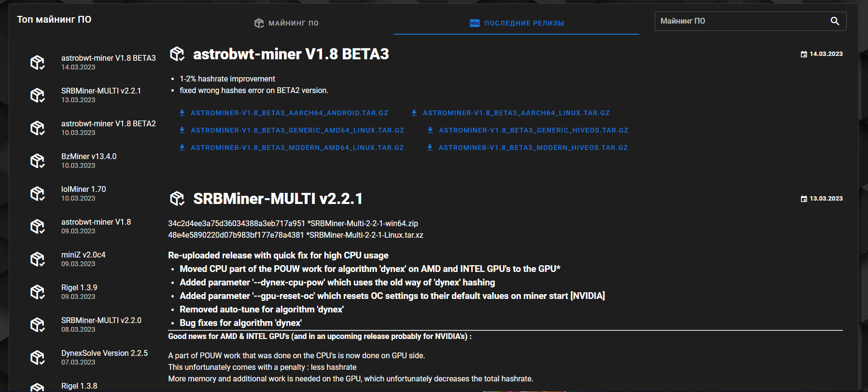Click download arrow icon for GENERIC_HIVEOS archive
This screenshot has height=392, width=868.
(430, 130)
